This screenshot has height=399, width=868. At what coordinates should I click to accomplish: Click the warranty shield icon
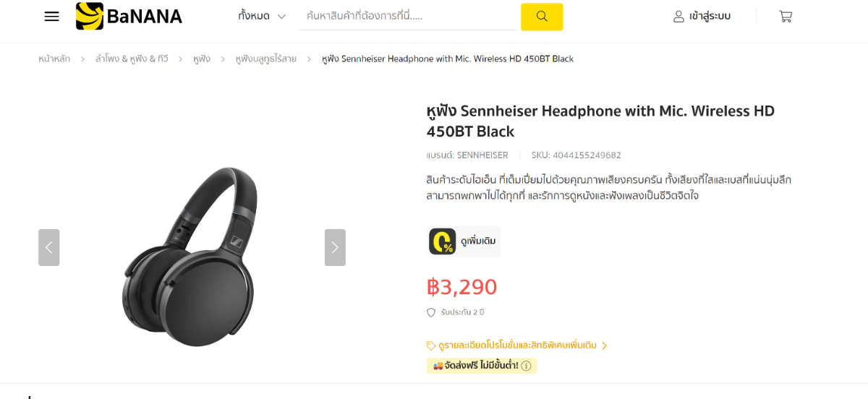[x=431, y=312]
